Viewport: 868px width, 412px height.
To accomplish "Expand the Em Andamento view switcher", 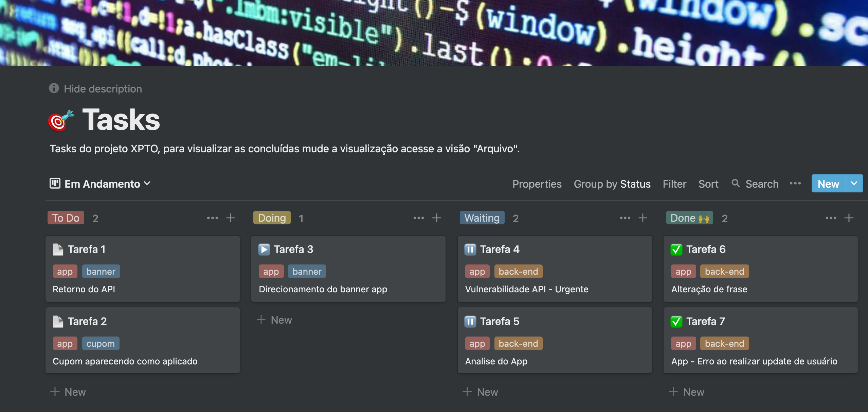I will (x=101, y=184).
